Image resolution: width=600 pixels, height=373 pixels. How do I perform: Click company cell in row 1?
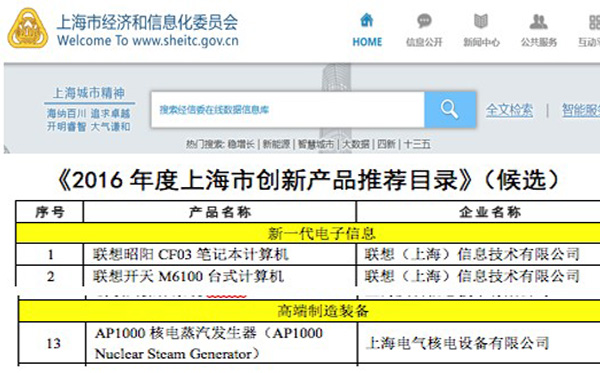478,254
